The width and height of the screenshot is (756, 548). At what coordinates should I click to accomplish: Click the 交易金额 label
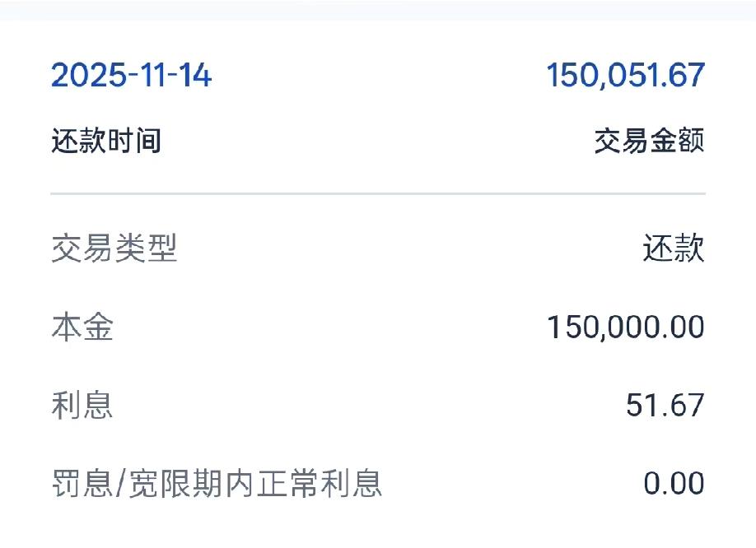[x=650, y=141]
